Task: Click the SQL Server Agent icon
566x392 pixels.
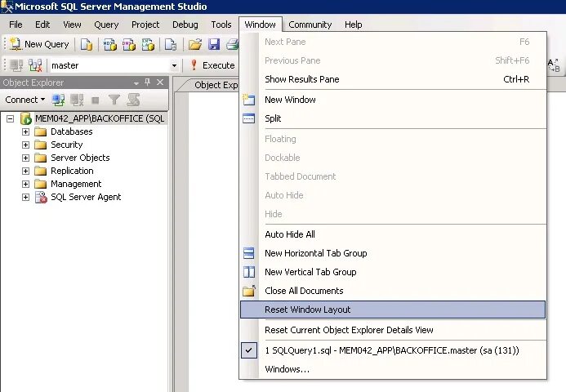Action: 41,197
